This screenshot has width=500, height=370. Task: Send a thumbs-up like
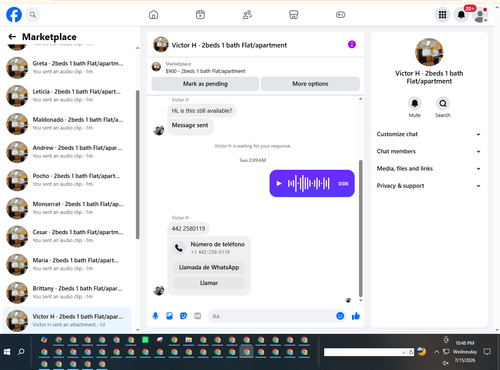(356, 316)
